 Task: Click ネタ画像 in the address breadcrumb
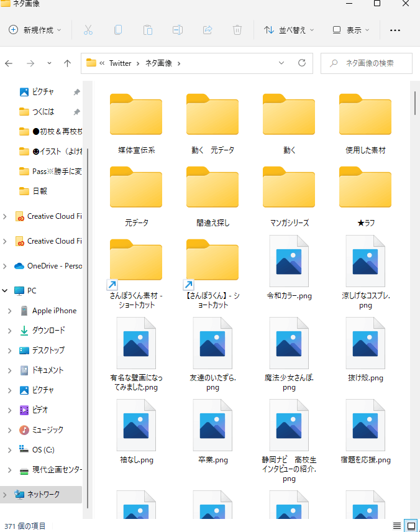pyautogui.click(x=158, y=63)
